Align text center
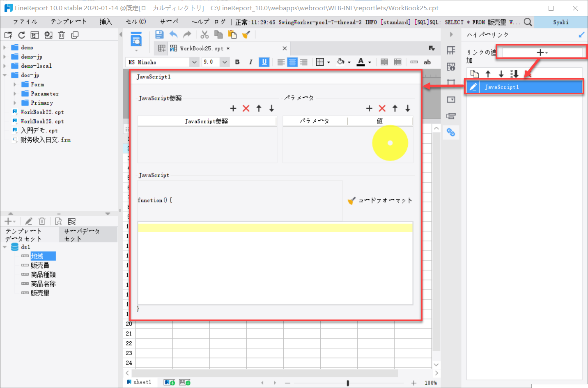Image resolution: width=588 pixels, height=388 pixels. pos(292,62)
